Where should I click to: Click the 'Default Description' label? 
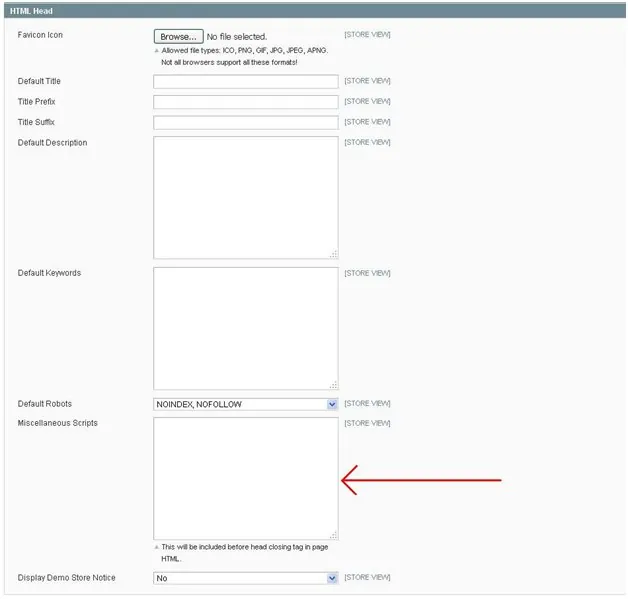tap(52, 143)
